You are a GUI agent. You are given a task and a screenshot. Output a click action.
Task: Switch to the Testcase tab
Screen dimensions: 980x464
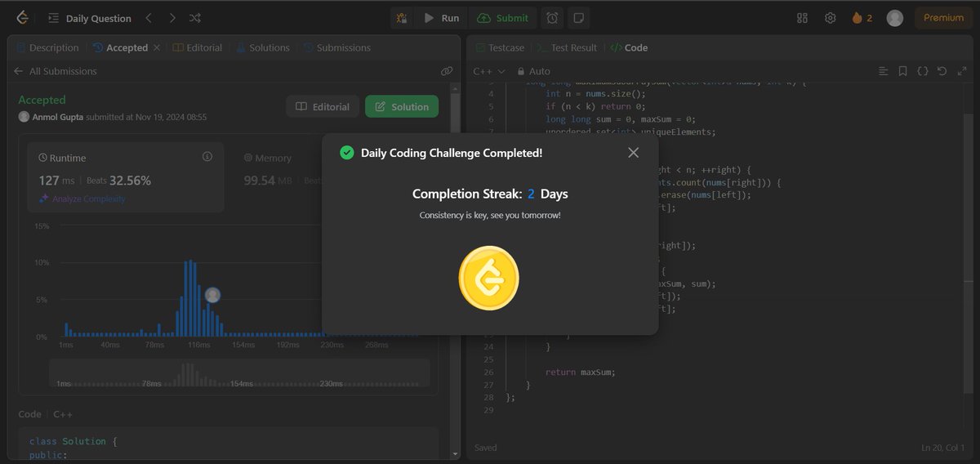[x=501, y=47]
